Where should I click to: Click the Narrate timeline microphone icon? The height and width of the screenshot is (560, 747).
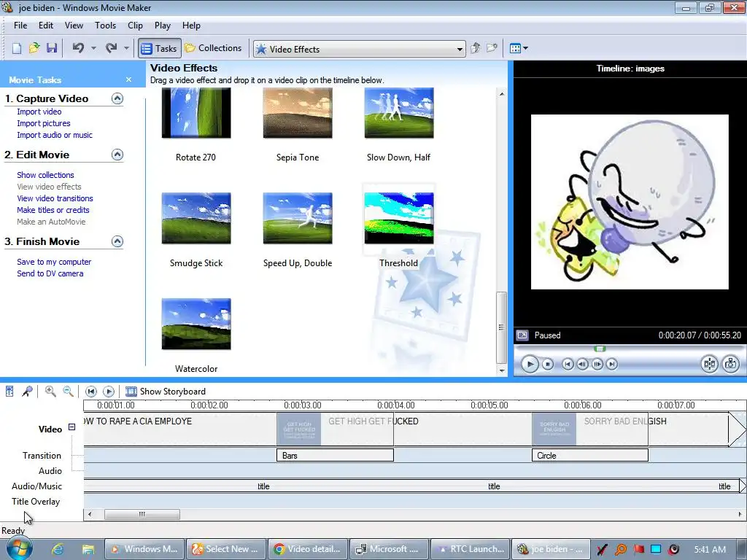(27, 392)
